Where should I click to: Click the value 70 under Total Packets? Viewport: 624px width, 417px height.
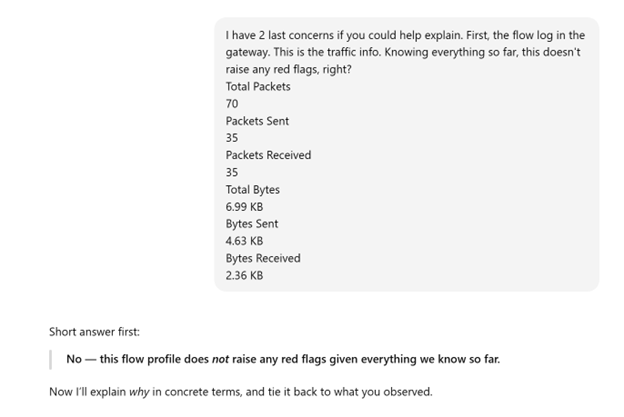pos(233,103)
